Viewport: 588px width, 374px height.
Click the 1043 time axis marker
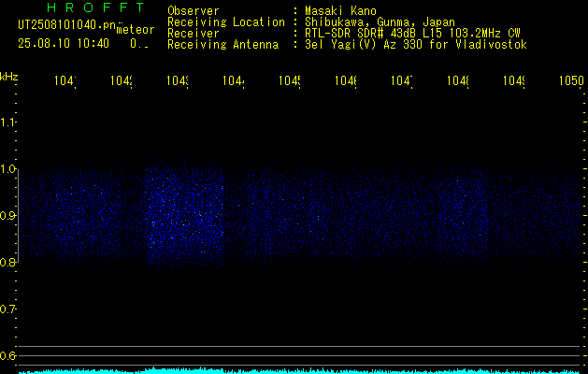178,80
